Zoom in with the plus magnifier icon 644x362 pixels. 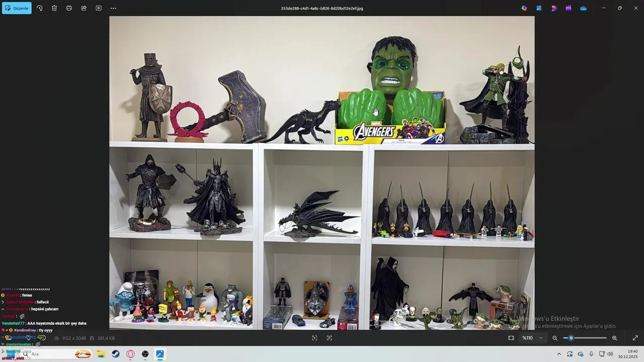point(614,338)
